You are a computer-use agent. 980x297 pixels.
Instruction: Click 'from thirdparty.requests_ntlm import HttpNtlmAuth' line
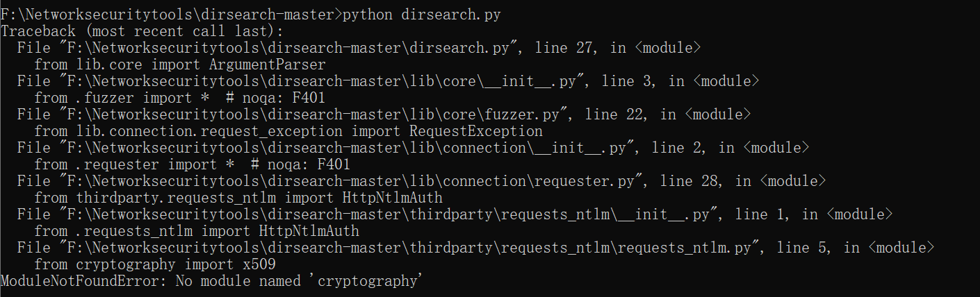pos(238,198)
